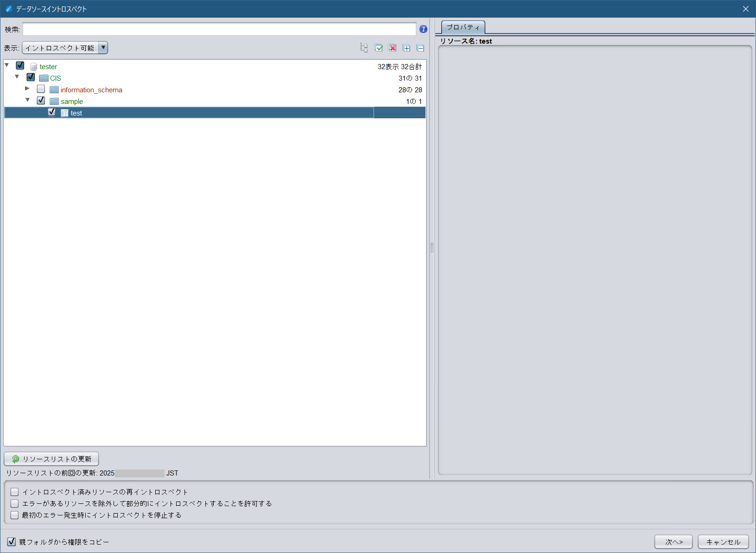Click the sample folder icon

[x=54, y=101]
